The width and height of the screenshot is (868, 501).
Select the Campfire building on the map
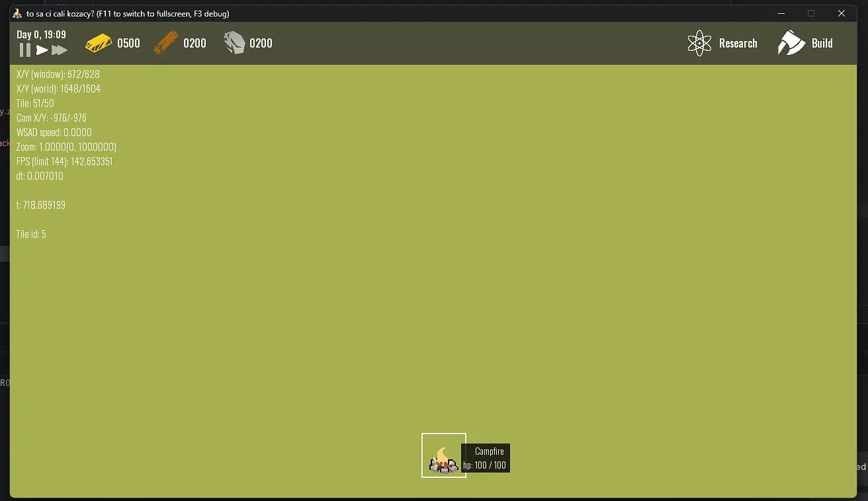443,456
